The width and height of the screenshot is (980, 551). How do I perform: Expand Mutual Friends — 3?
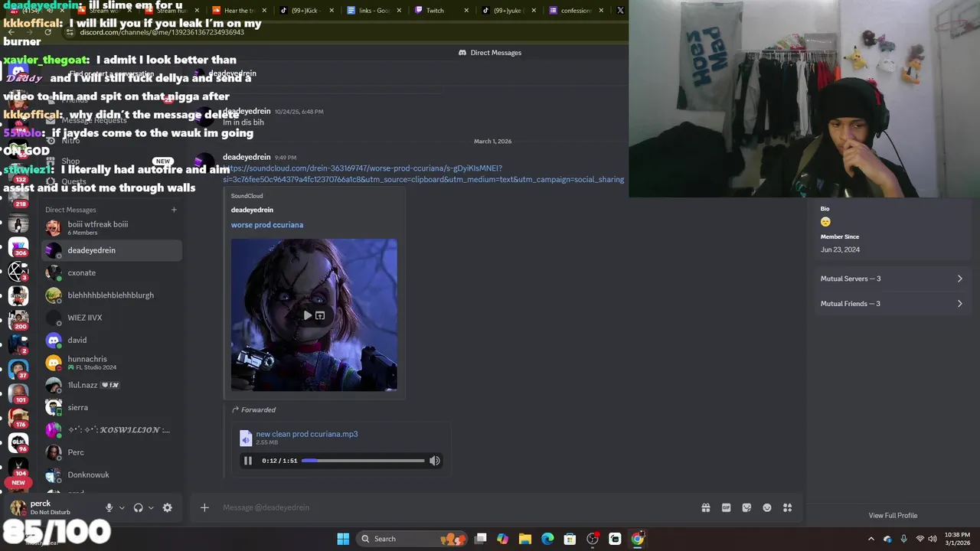tap(892, 304)
